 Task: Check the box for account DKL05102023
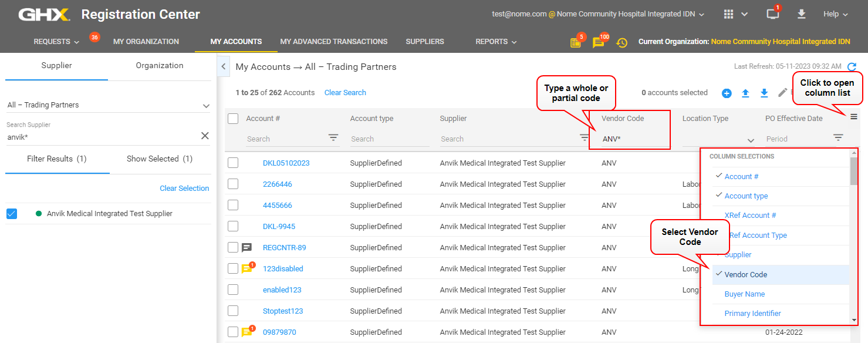(x=233, y=163)
